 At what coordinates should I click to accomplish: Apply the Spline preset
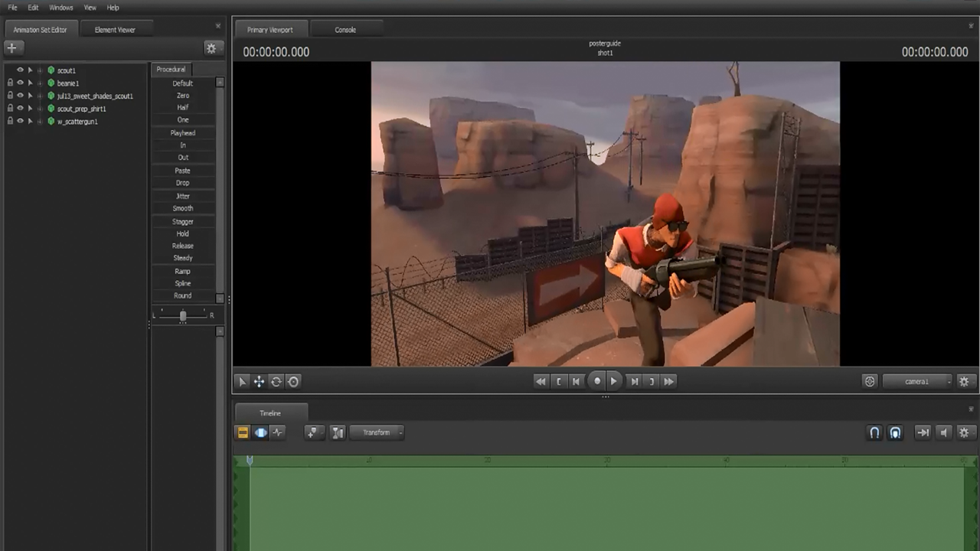click(x=183, y=283)
